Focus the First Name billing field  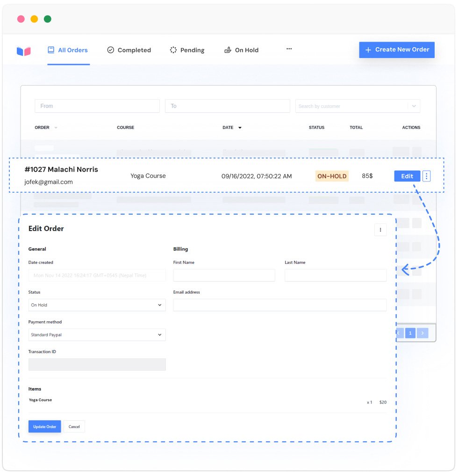(x=224, y=275)
